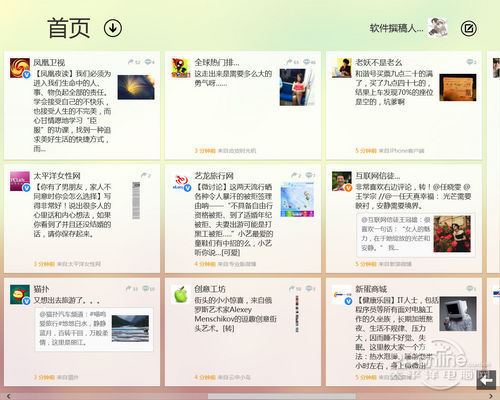Open 全球热门排... avatar
Screen dimensions: 500x400
click(181, 68)
